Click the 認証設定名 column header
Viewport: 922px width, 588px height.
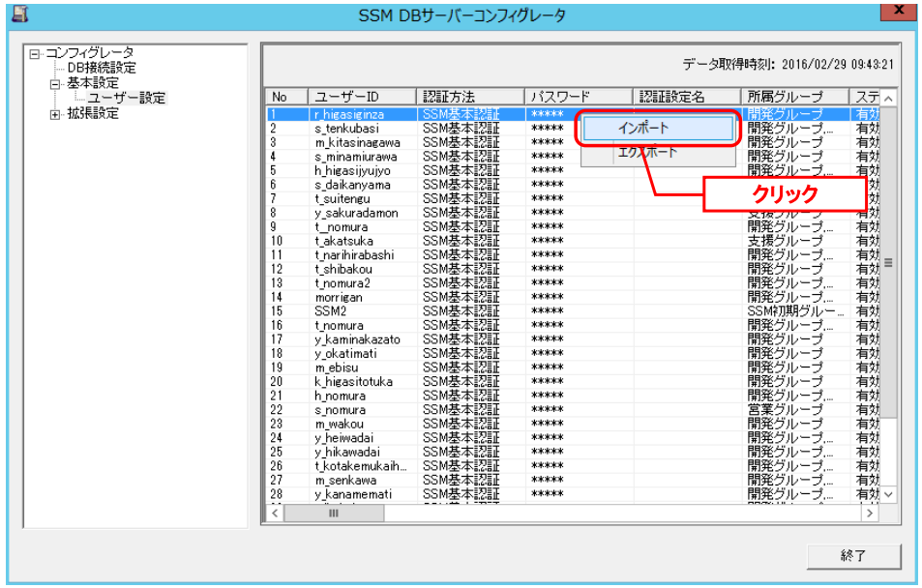click(687, 97)
